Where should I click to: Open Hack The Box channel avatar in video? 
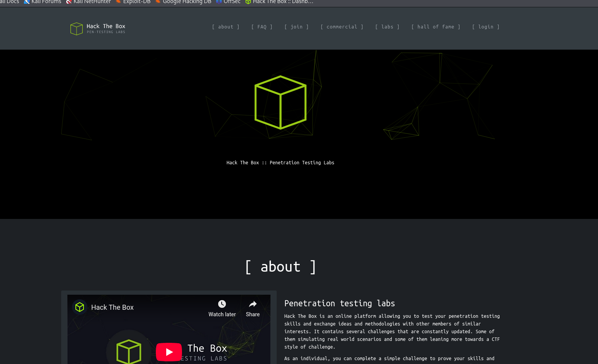(x=80, y=307)
